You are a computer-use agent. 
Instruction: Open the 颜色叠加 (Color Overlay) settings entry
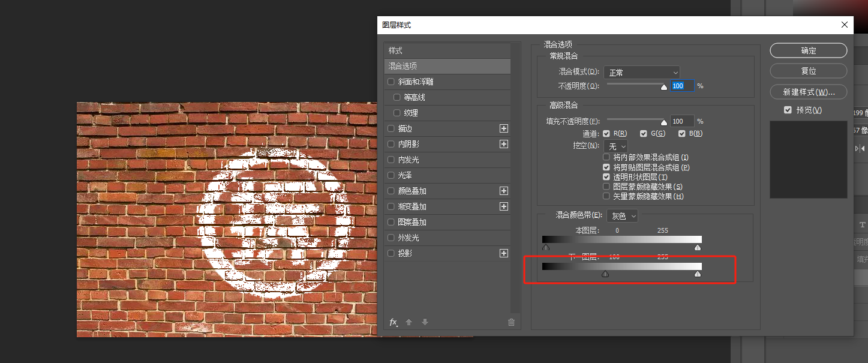tap(413, 191)
